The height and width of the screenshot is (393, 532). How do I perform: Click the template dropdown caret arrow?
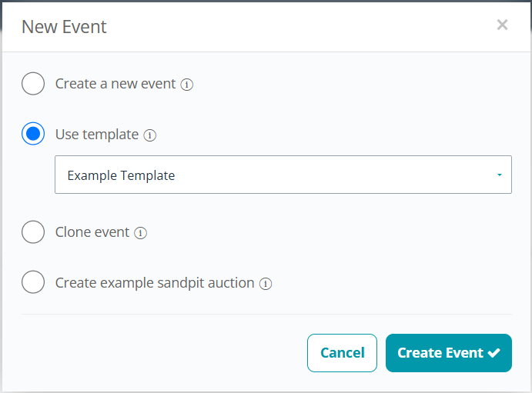(500, 175)
